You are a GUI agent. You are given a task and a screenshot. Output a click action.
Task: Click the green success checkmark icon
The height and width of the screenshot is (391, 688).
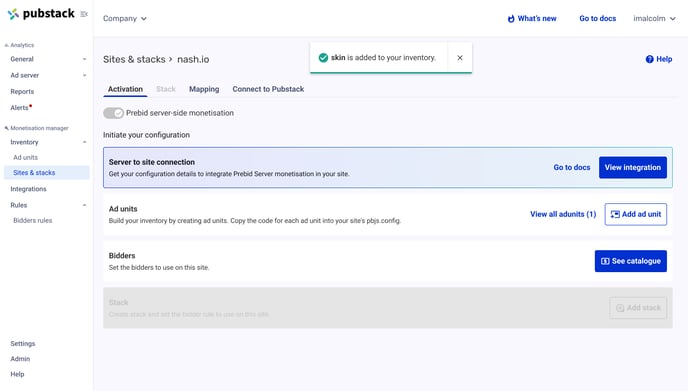pyautogui.click(x=323, y=57)
